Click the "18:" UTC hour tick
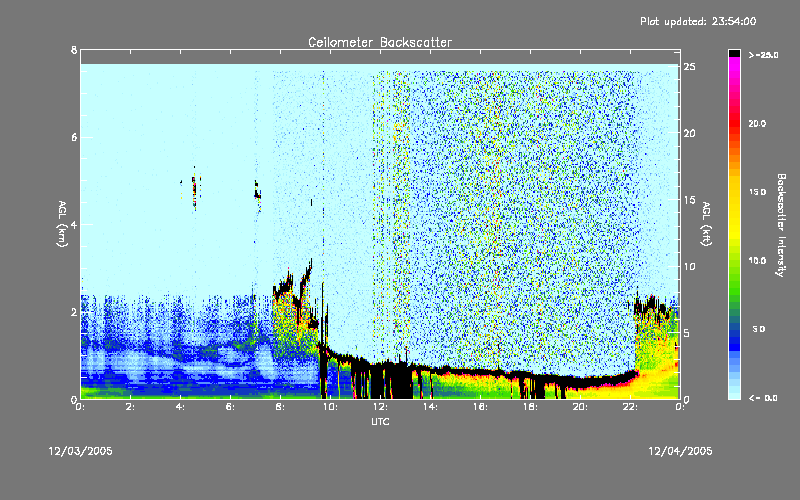Screen dimensions: 800x500 (x=530, y=407)
